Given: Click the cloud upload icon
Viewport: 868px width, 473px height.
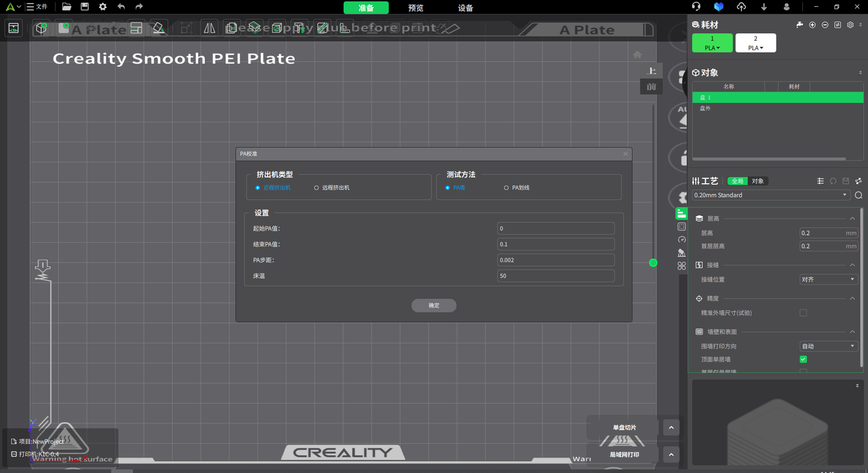Looking at the screenshot, I should coord(741,7).
